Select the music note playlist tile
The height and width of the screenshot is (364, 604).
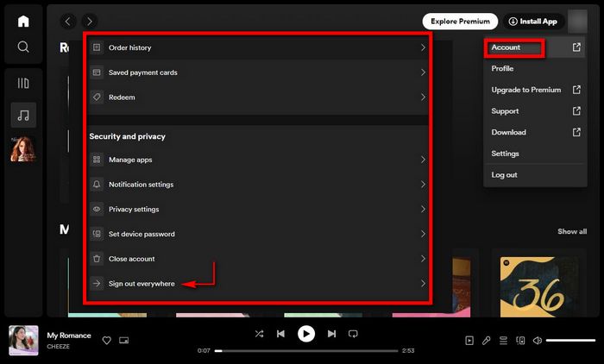(x=23, y=116)
